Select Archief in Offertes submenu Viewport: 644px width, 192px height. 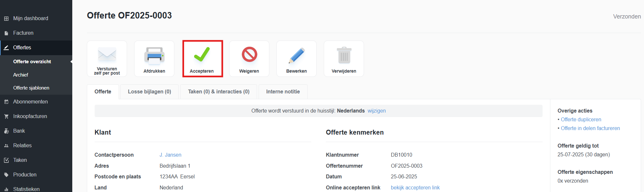click(x=21, y=75)
